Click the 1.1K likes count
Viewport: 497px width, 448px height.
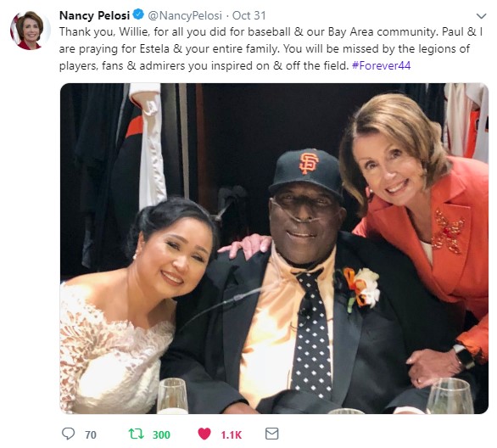(231, 434)
